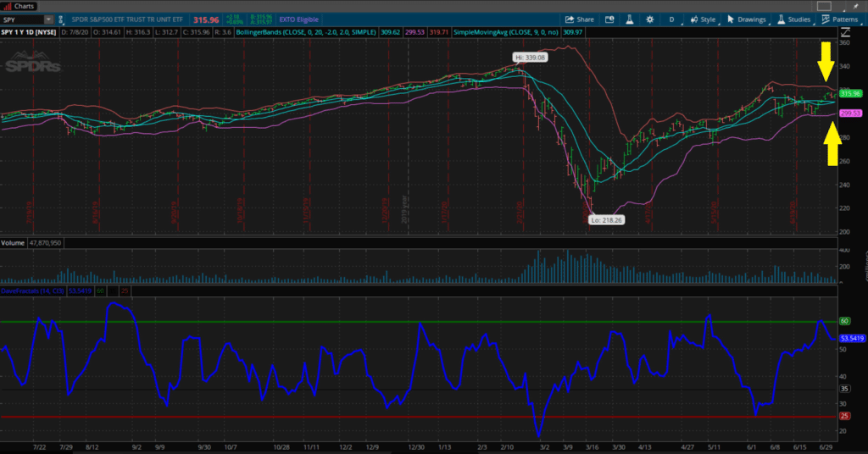The image size is (868, 454).
Task: Click the DaveFractals (14, CI3) study label
Action: [x=33, y=291]
